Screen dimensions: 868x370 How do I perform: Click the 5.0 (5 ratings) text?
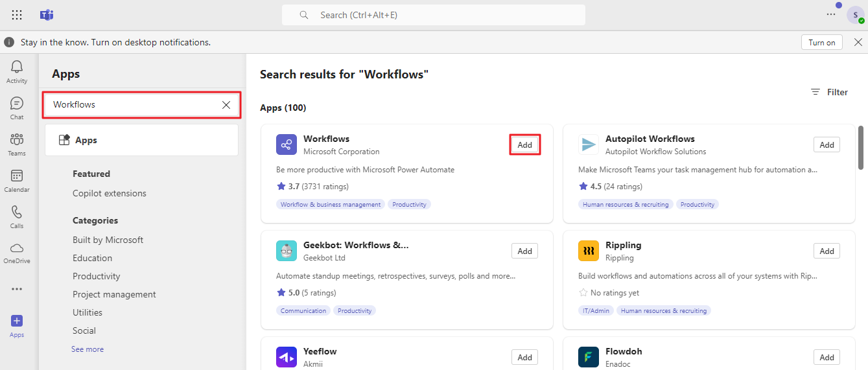pyautogui.click(x=314, y=293)
